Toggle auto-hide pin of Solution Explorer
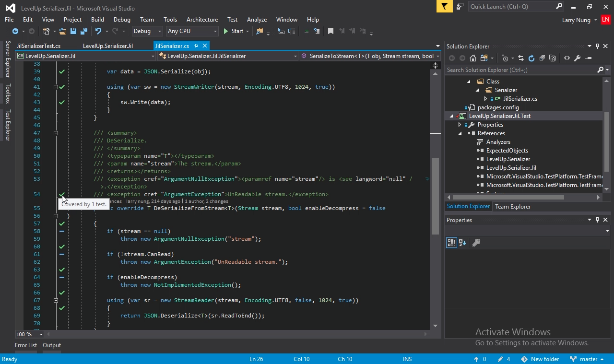This screenshot has height=364, width=614. 597,46
